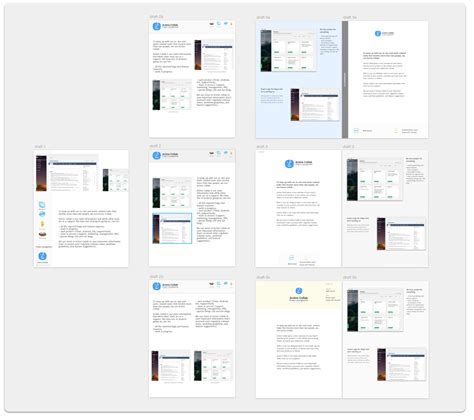Click the grey vertical bar beside the blue artboard
Viewport: 474px width, 420px height.
[x=345, y=80]
